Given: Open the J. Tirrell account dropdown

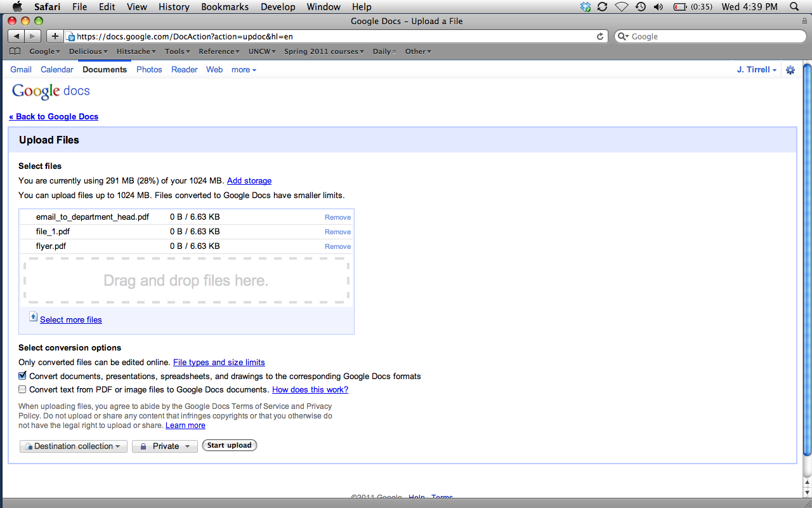Looking at the screenshot, I should tap(757, 70).
